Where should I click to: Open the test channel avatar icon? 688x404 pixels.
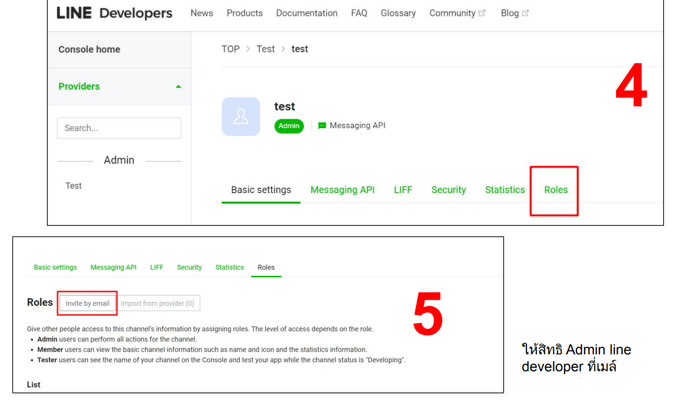(241, 117)
